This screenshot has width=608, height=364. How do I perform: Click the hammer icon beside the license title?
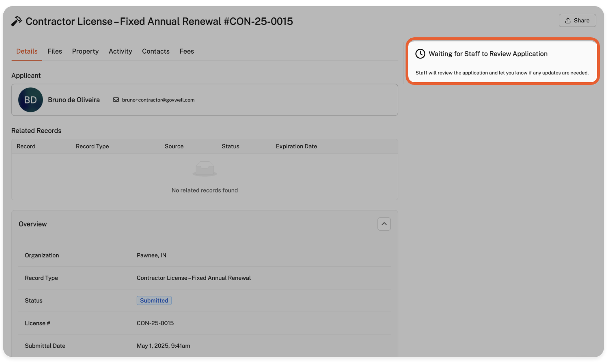pos(16,21)
